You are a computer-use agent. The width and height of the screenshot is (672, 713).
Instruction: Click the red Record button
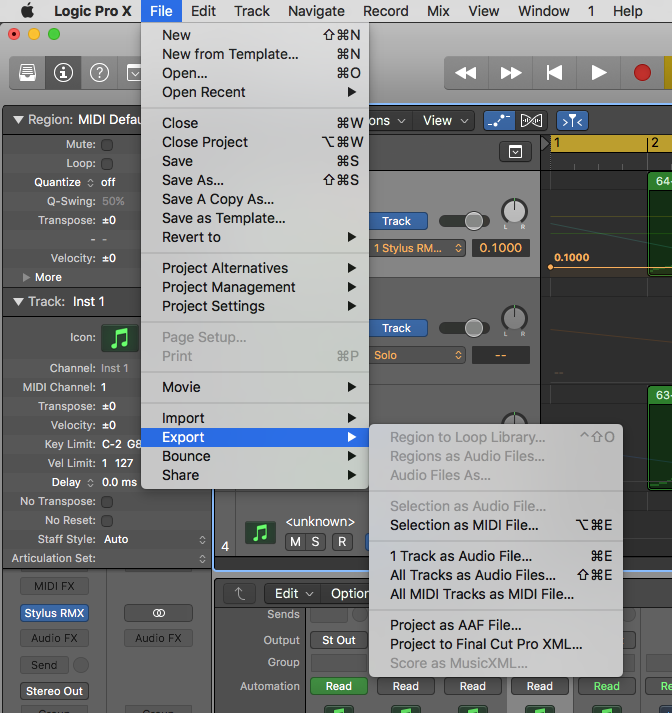642,72
